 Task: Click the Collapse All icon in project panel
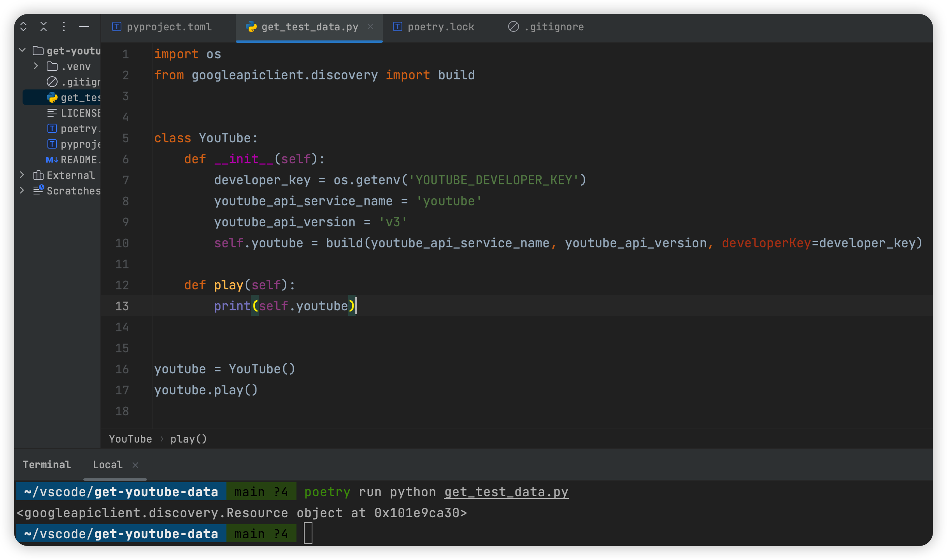(44, 26)
